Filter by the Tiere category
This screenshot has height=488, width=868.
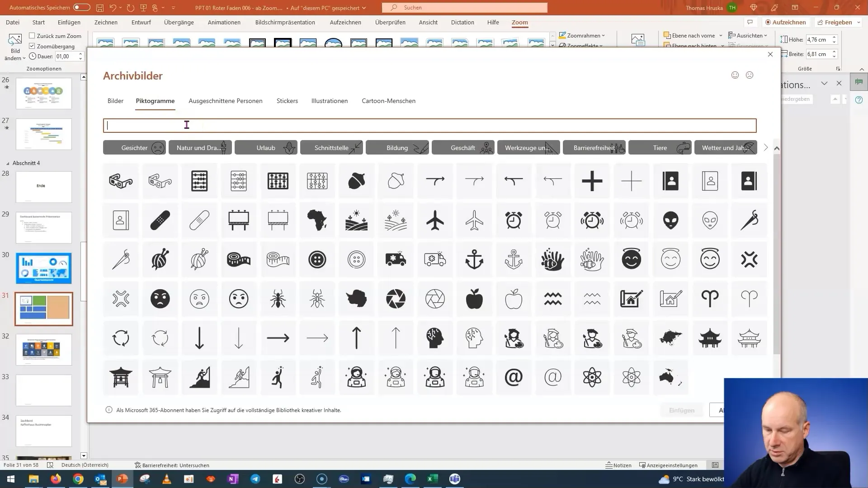tap(660, 148)
